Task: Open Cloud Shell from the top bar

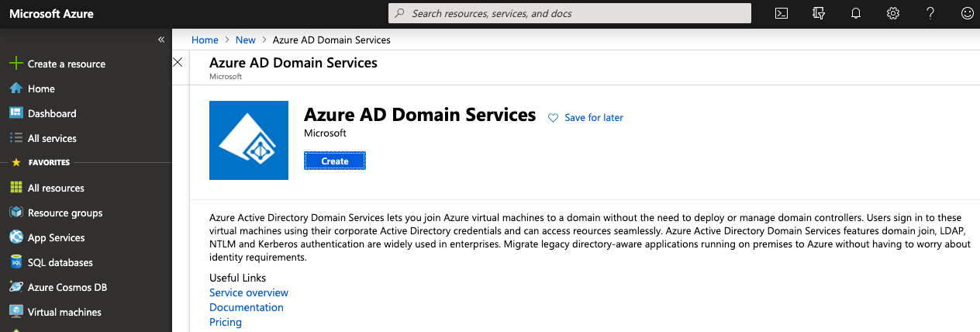Action: point(782,13)
